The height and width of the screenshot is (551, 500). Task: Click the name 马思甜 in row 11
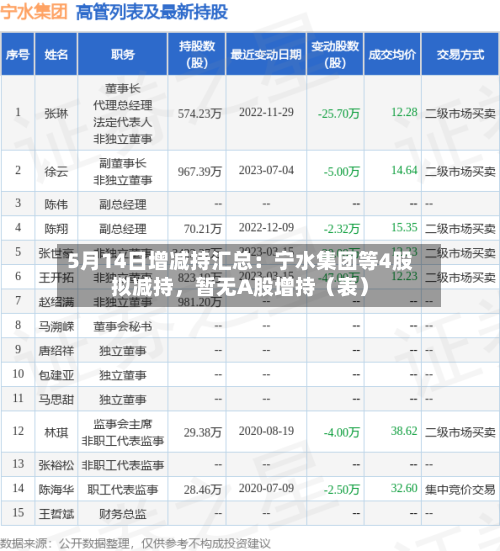click(x=56, y=399)
